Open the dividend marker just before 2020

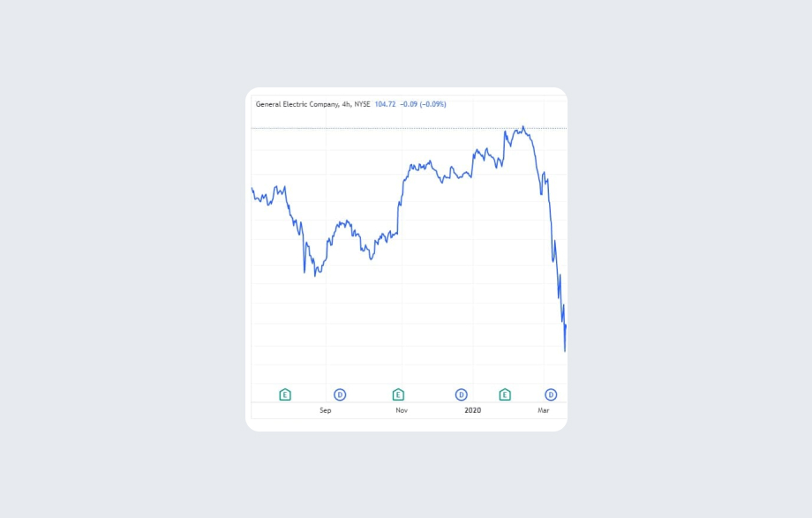click(461, 394)
